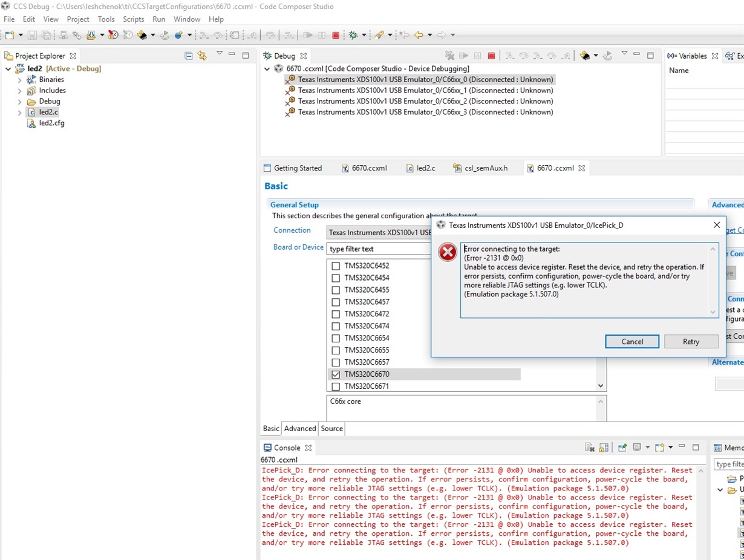744x560 pixels.
Task: Switch to the led2.c editor tab
Action: point(421,168)
